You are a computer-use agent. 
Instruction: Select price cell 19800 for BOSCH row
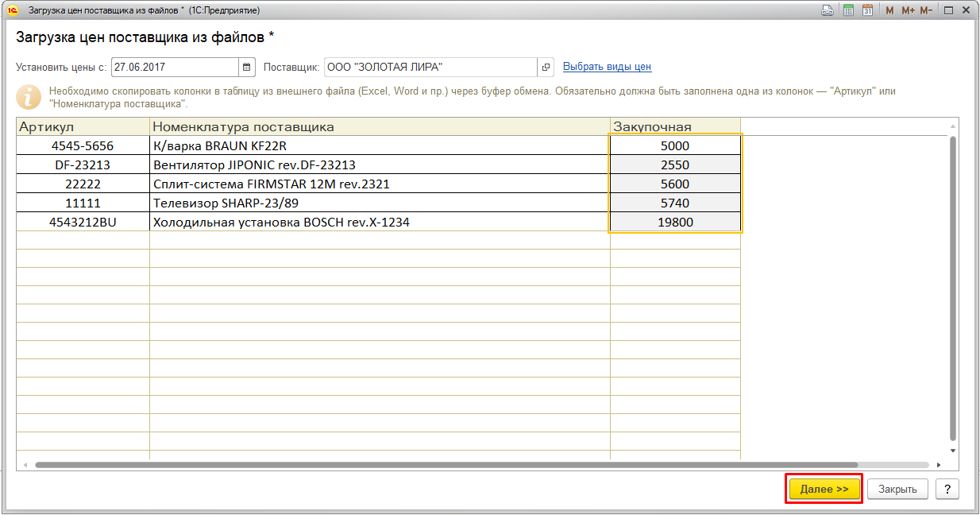675,223
